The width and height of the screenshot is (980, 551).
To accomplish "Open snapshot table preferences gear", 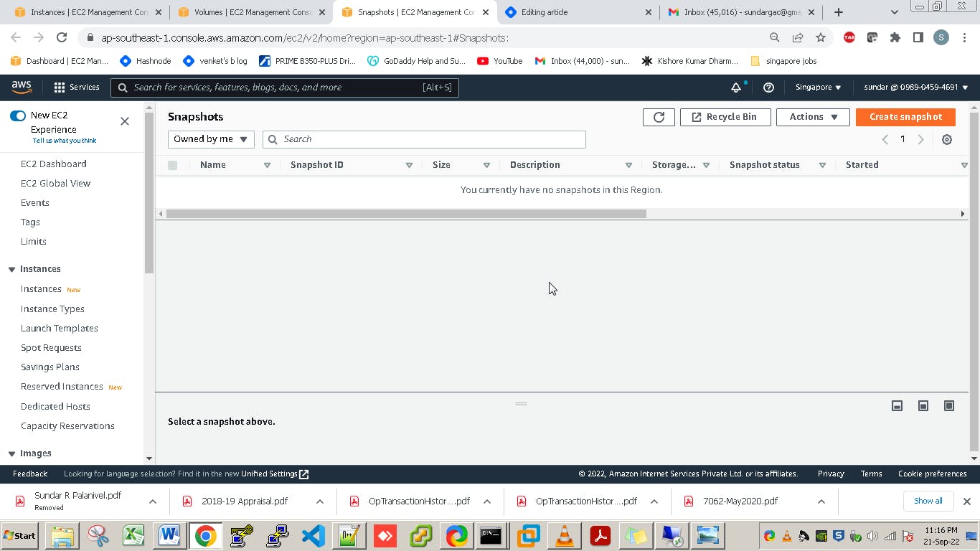I will [x=947, y=140].
